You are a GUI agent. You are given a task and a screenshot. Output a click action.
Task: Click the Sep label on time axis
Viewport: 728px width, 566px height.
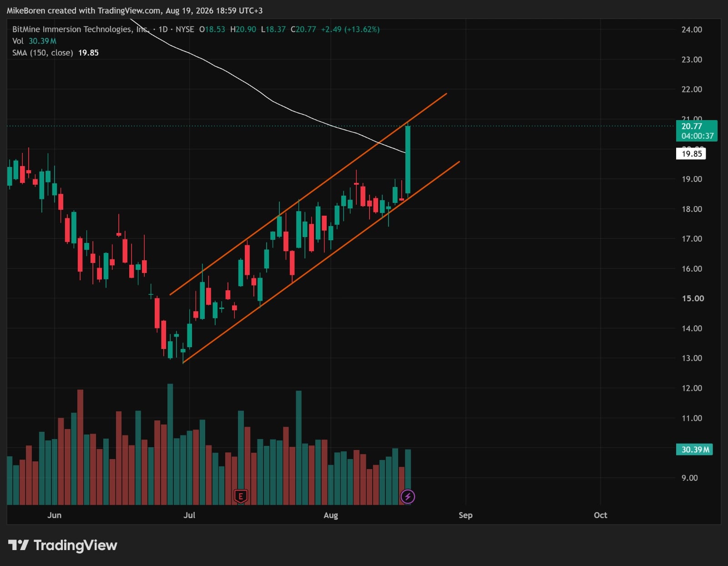(465, 515)
